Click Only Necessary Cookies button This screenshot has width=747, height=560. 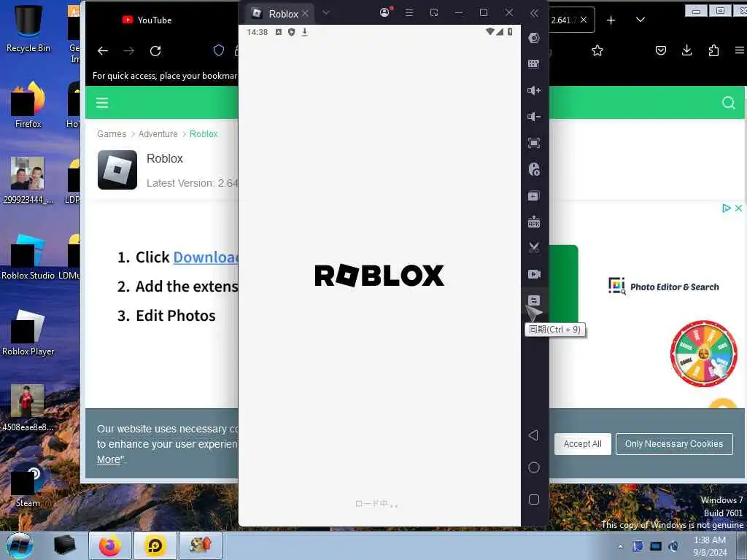coord(674,444)
